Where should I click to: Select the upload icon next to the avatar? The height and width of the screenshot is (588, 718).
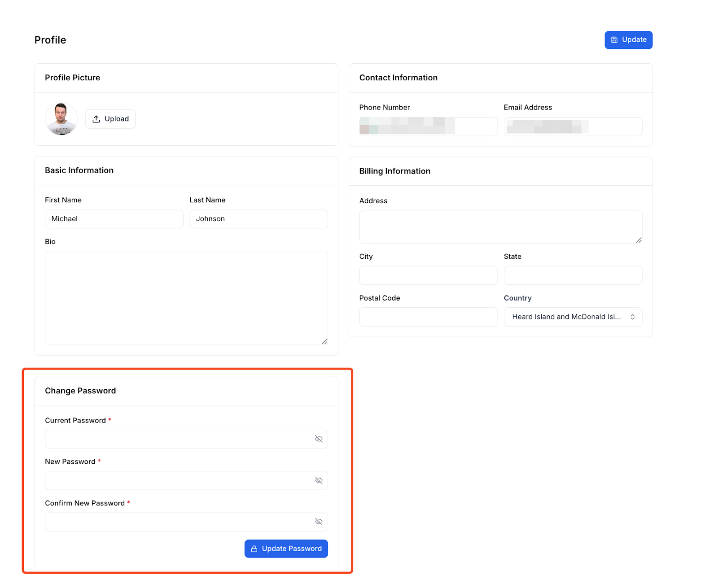click(96, 119)
